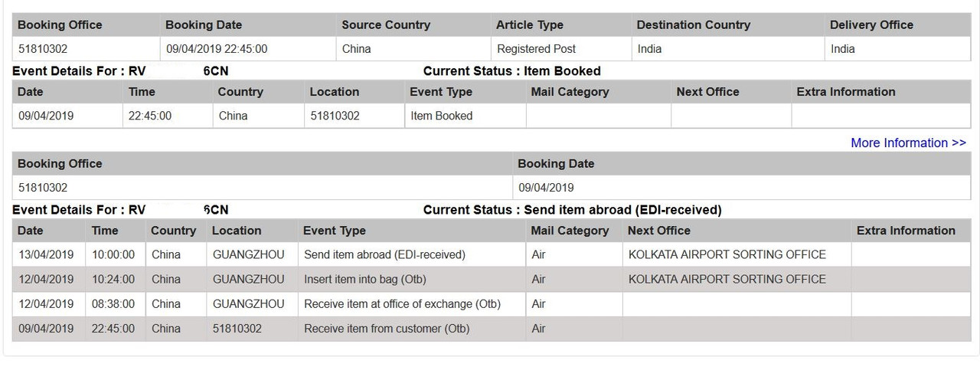Click the Item Booked event type cell

465,116
